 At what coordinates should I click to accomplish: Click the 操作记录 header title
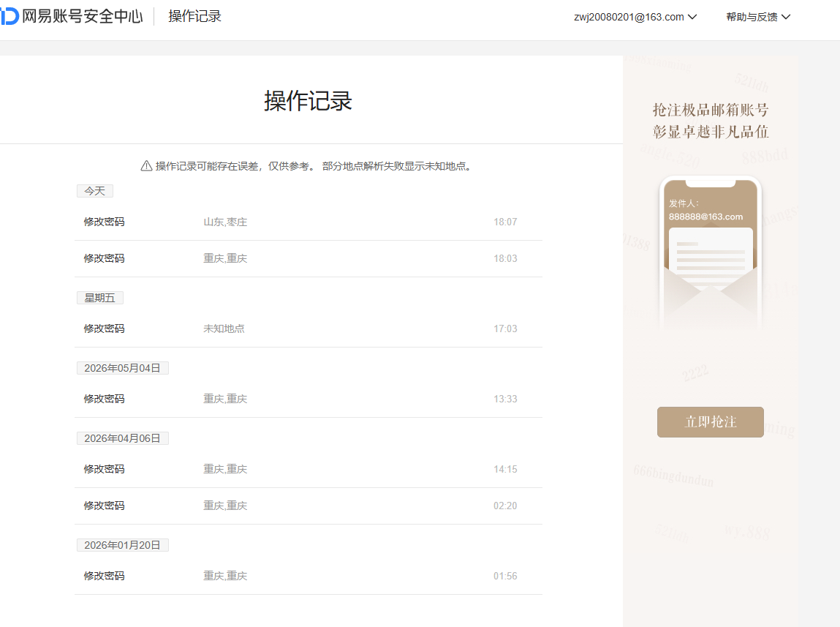point(194,16)
